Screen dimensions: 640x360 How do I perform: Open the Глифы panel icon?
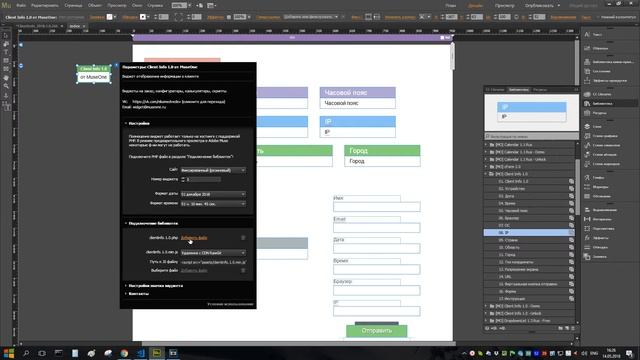tap(587, 178)
